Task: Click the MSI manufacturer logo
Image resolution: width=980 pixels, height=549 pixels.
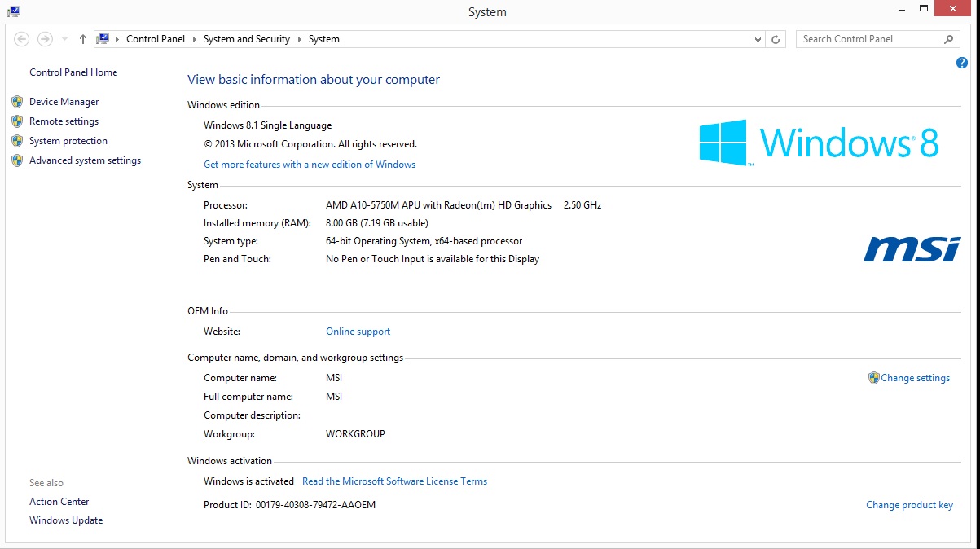Action: (x=912, y=249)
